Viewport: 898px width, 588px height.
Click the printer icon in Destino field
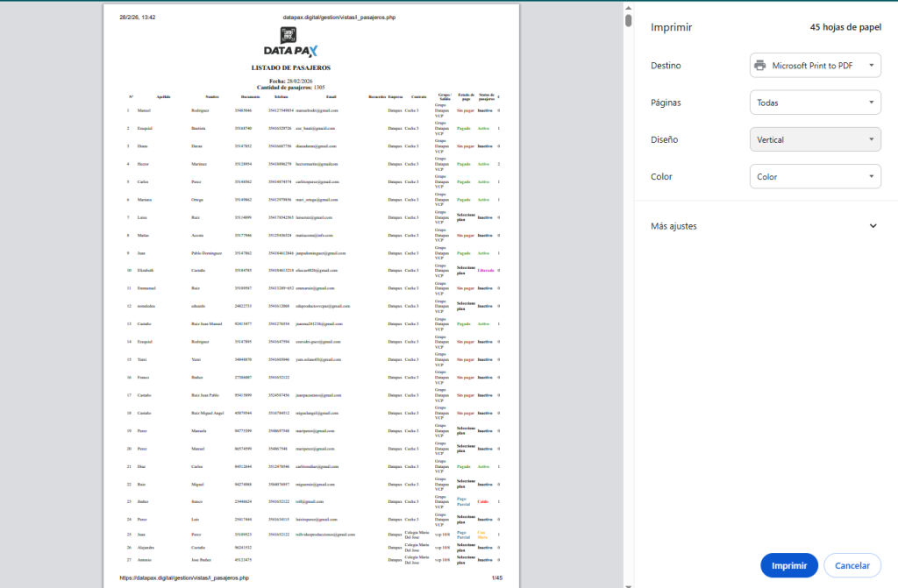tap(760, 66)
